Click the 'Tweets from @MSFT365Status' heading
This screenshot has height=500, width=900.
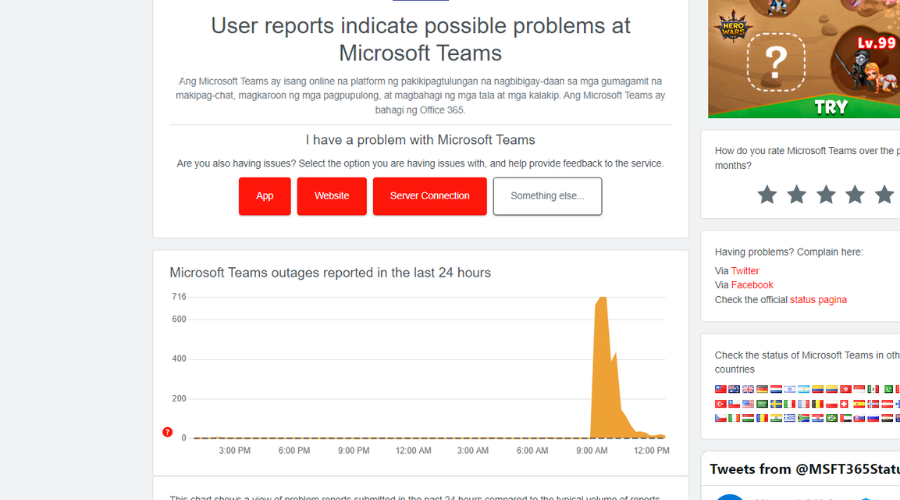805,469
